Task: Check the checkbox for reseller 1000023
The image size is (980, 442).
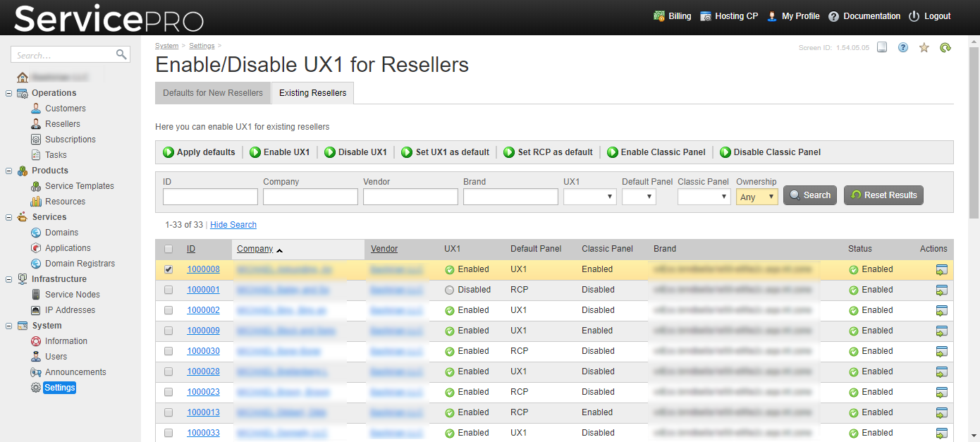Action: (x=169, y=392)
